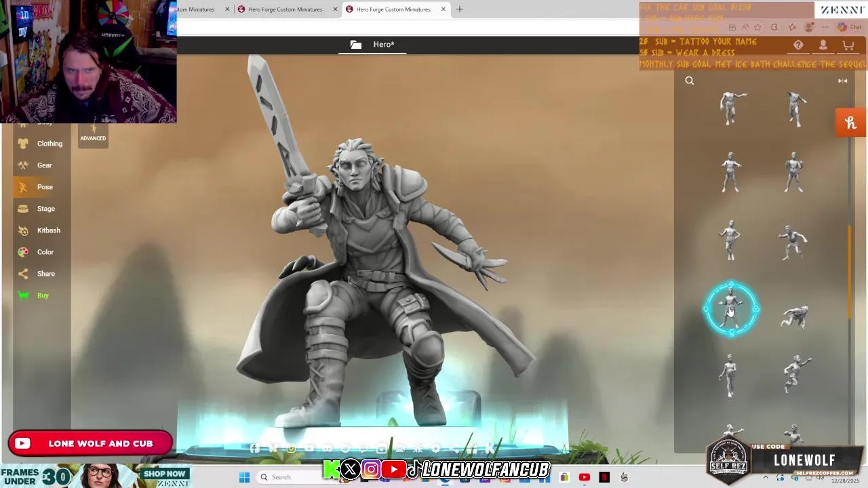Open the browser extensions puzzle icon

coord(774,28)
